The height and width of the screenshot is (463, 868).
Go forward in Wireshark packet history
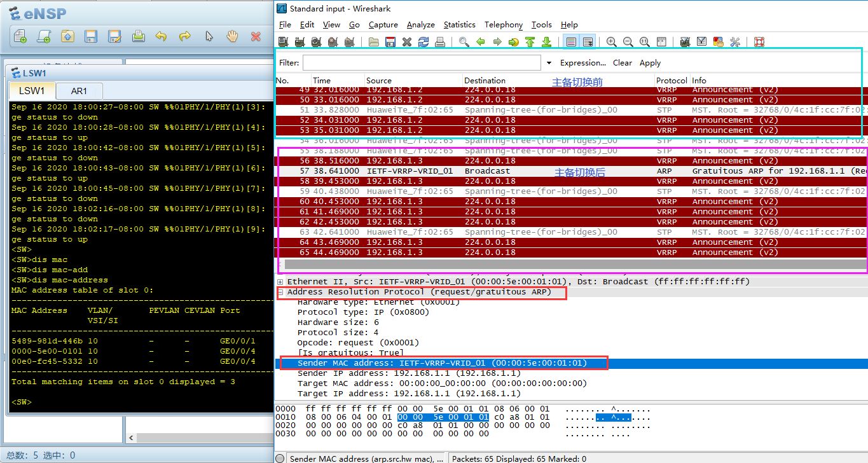[x=497, y=42]
